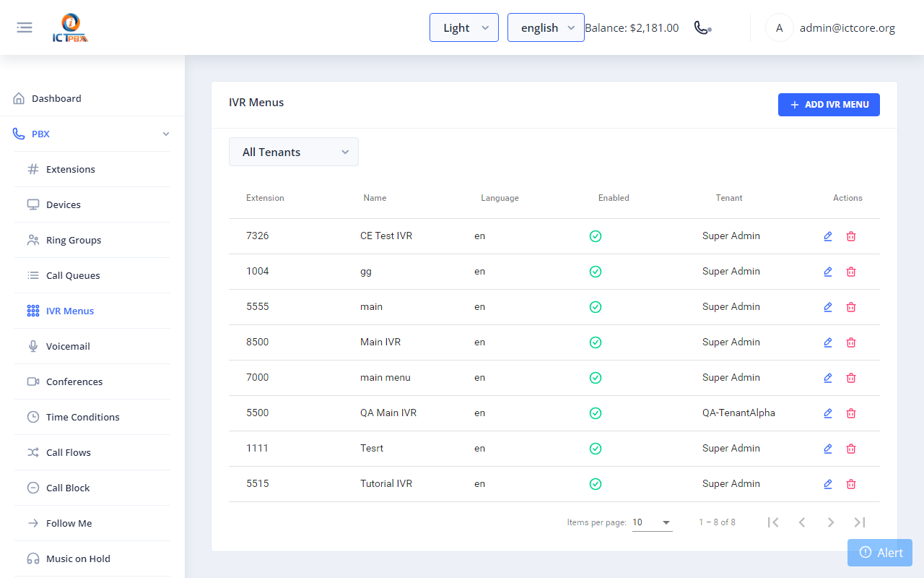Viewport: 924px width, 578px height.
Task: Edit the Tutorial IVR menu
Action: (828, 484)
